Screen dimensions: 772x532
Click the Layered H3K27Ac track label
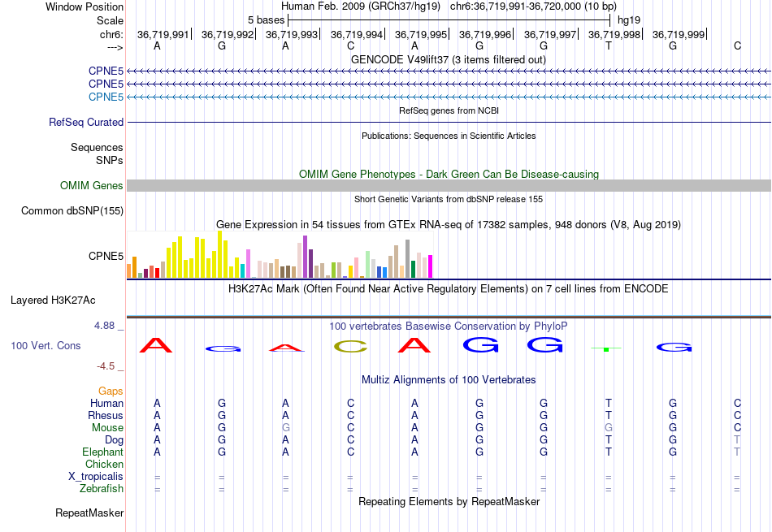pos(53,301)
